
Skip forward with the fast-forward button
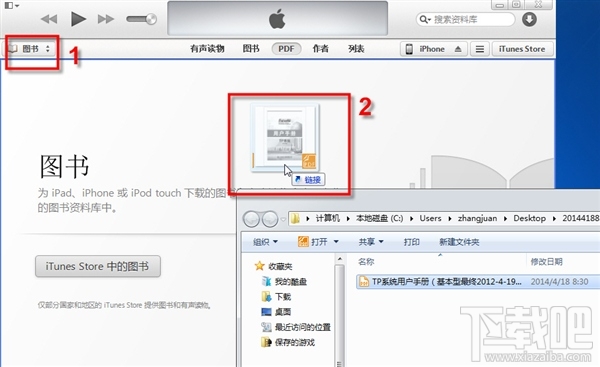pyautogui.click(x=106, y=19)
